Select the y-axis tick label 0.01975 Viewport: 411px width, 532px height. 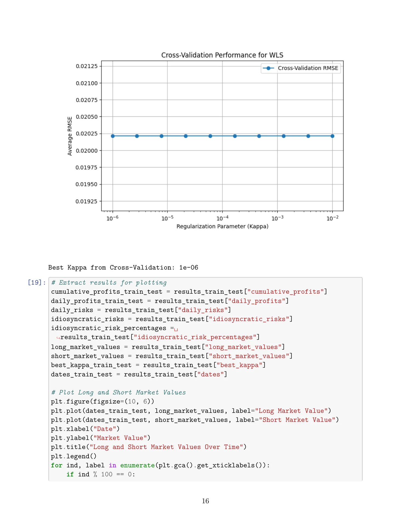point(87,167)
